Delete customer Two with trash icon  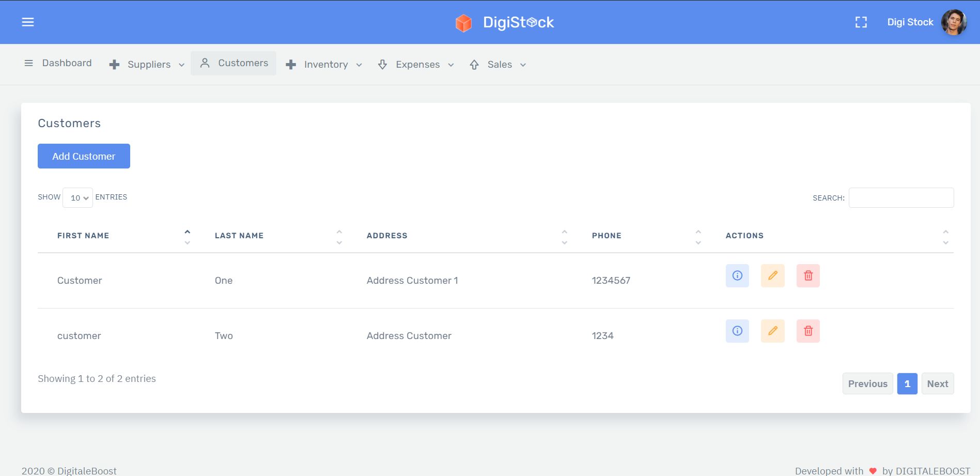[808, 331]
